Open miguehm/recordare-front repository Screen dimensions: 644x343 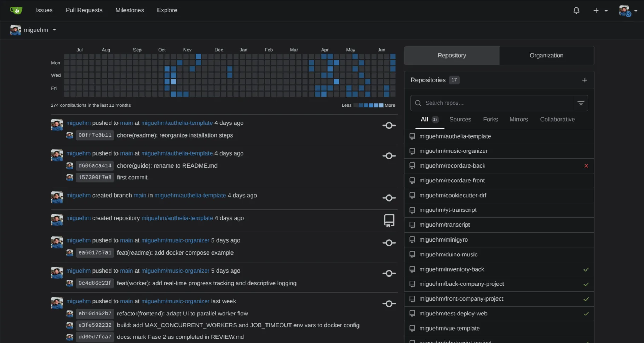(452, 181)
